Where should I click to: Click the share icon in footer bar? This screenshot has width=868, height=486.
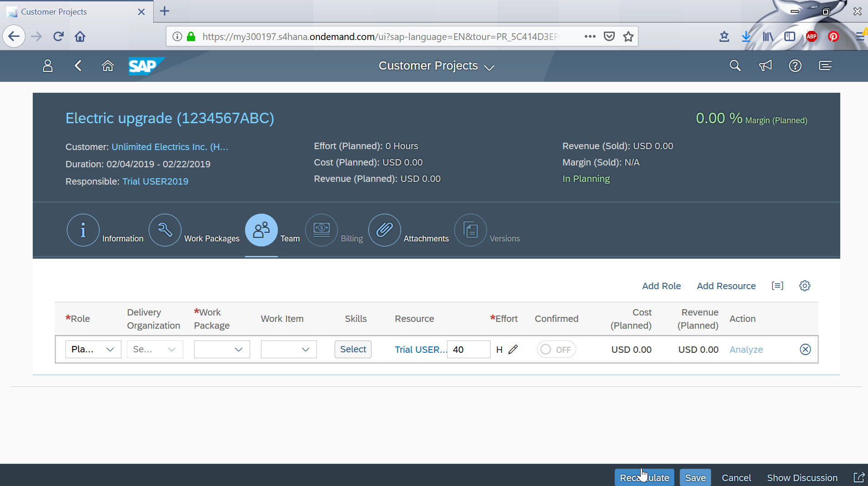[858, 477]
